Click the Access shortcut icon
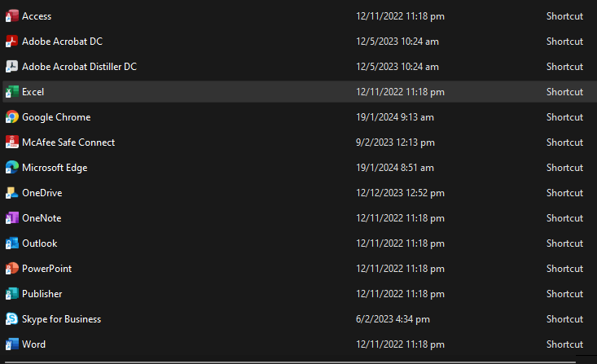Viewport: 597px width, 364px height. point(11,16)
